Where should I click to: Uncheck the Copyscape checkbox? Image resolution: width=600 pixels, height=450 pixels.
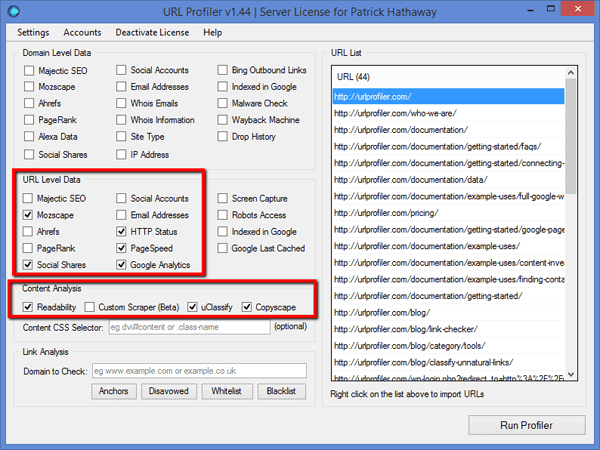click(x=247, y=307)
